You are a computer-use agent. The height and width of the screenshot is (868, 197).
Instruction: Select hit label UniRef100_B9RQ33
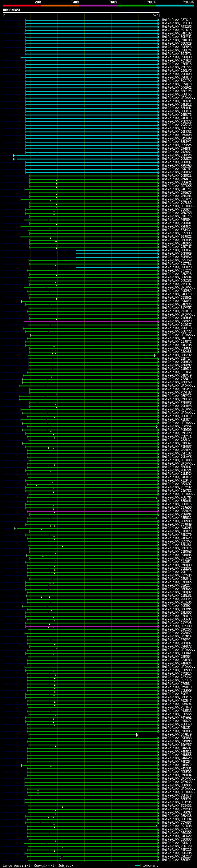point(177,57)
